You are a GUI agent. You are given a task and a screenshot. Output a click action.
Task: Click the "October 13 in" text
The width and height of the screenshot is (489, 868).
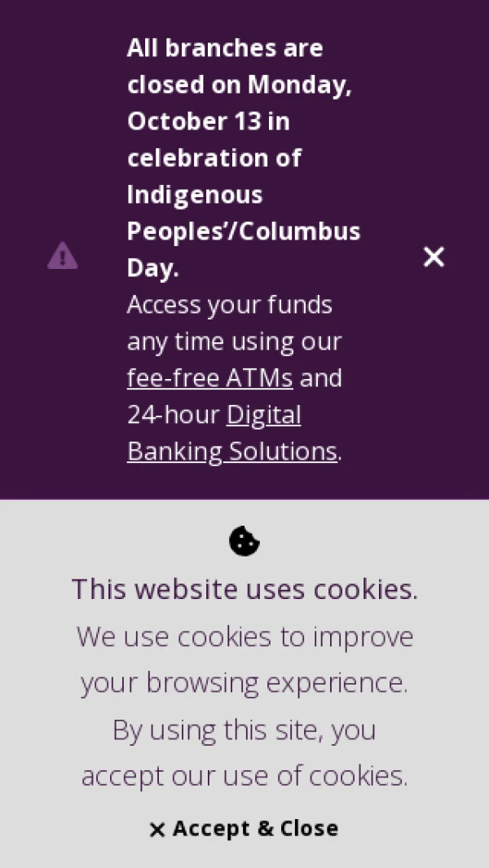(x=208, y=121)
